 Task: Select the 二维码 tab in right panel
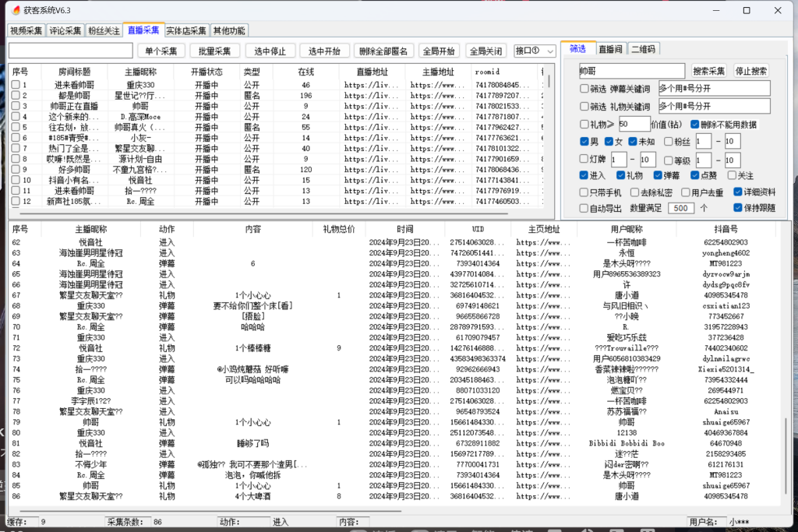pyautogui.click(x=644, y=49)
